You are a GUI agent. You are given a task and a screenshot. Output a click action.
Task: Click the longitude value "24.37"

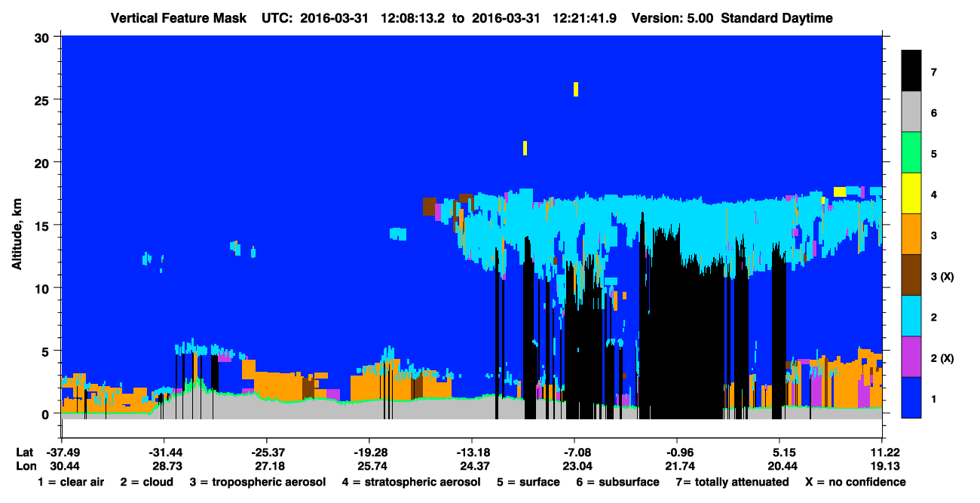474,466
